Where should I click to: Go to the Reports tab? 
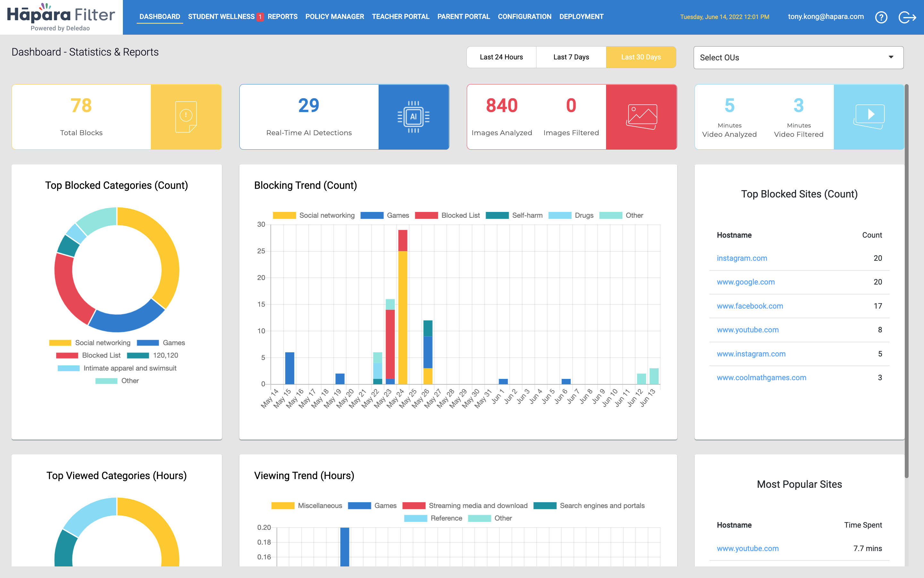[x=283, y=17]
